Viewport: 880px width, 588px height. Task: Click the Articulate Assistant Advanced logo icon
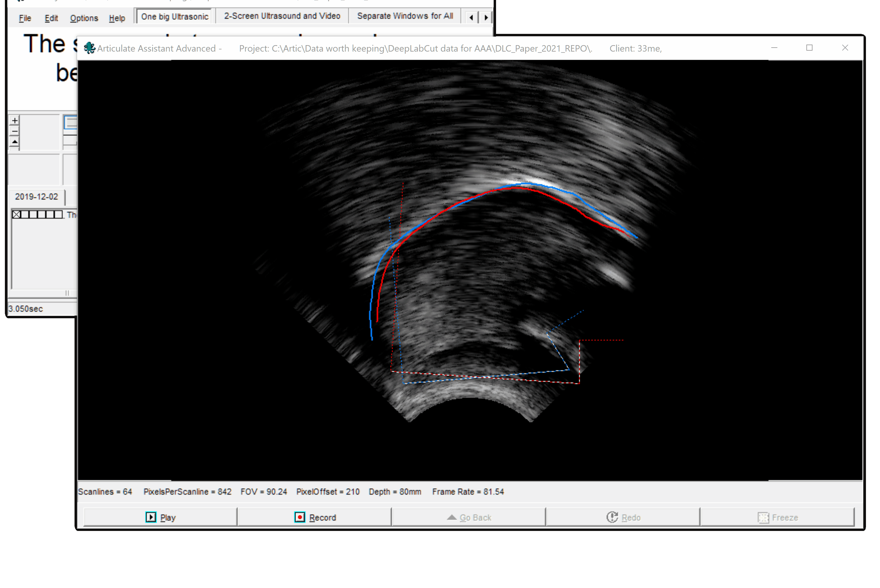pyautogui.click(x=89, y=48)
